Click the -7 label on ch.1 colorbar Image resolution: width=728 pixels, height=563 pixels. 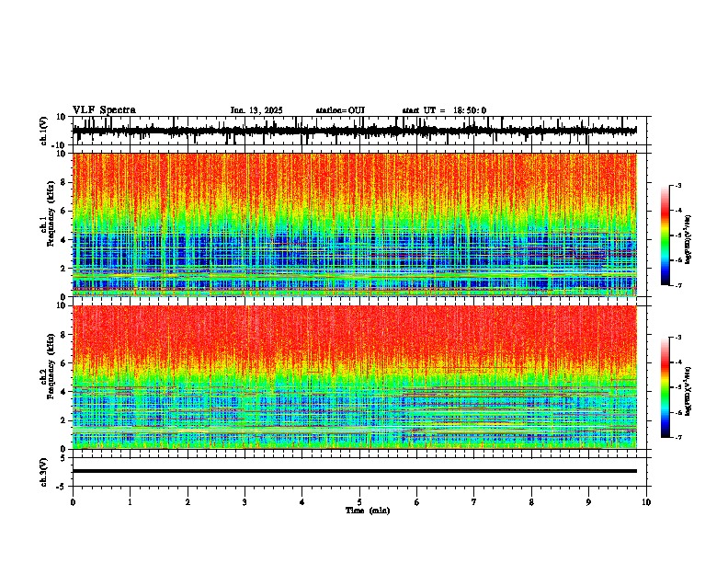pyautogui.click(x=678, y=285)
